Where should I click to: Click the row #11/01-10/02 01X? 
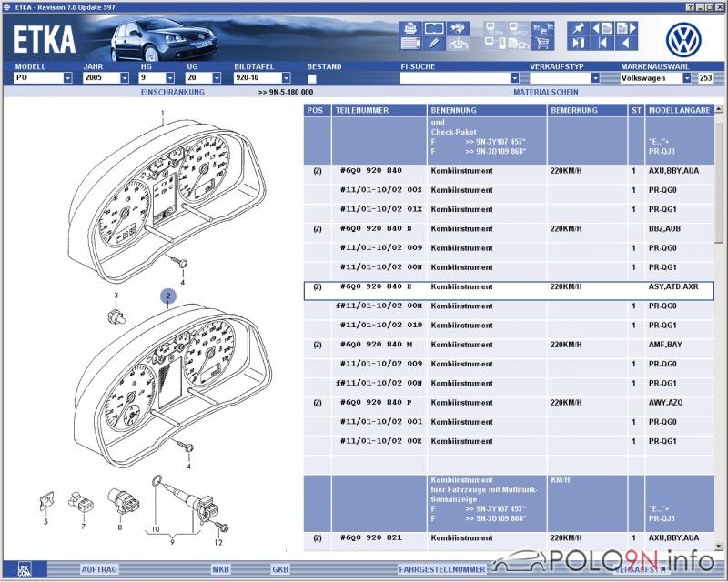(509, 210)
